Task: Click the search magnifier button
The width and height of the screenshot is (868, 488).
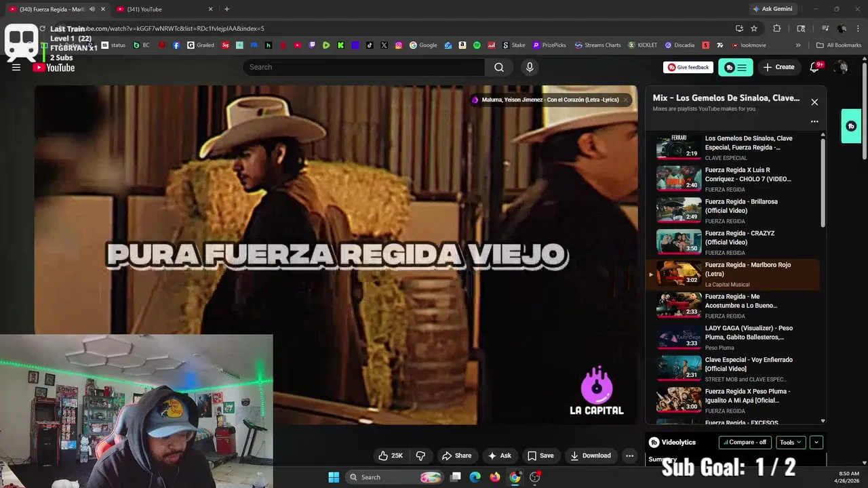Action: coord(499,67)
